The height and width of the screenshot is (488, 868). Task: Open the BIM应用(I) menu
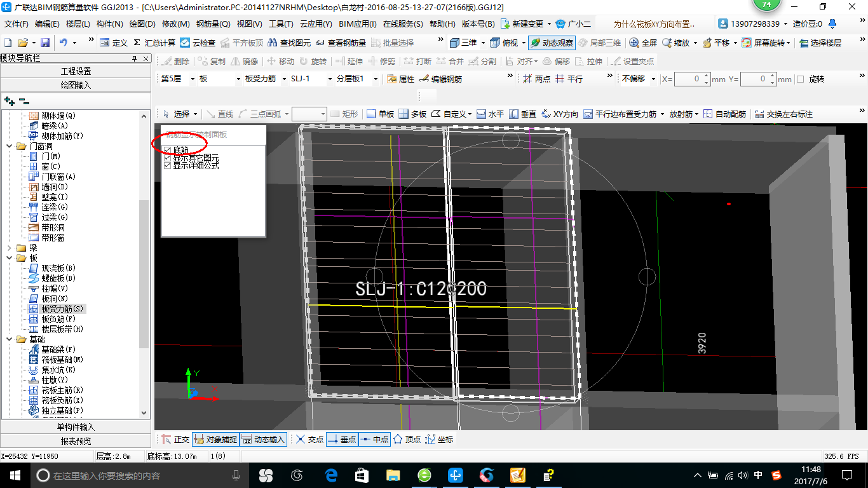(x=358, y=24)
